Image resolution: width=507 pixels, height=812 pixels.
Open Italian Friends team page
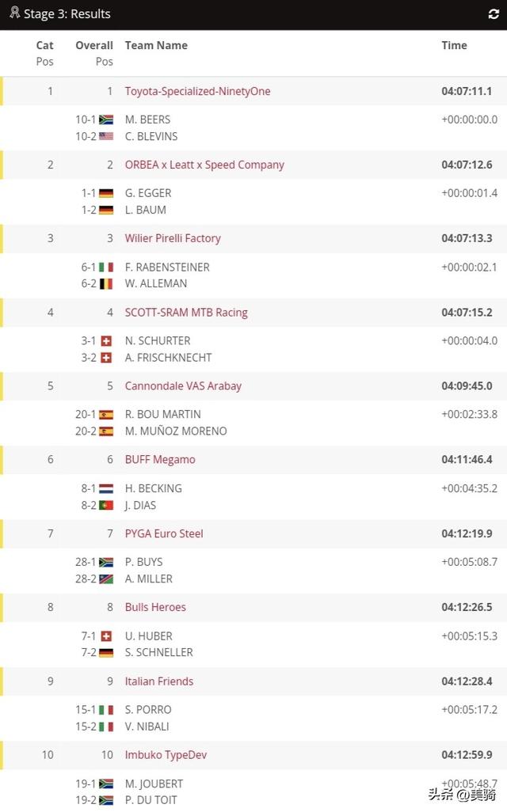pos(158,681)
